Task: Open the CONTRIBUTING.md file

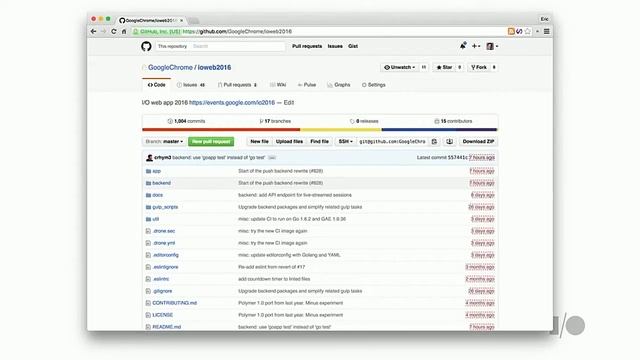Action: 175,303
